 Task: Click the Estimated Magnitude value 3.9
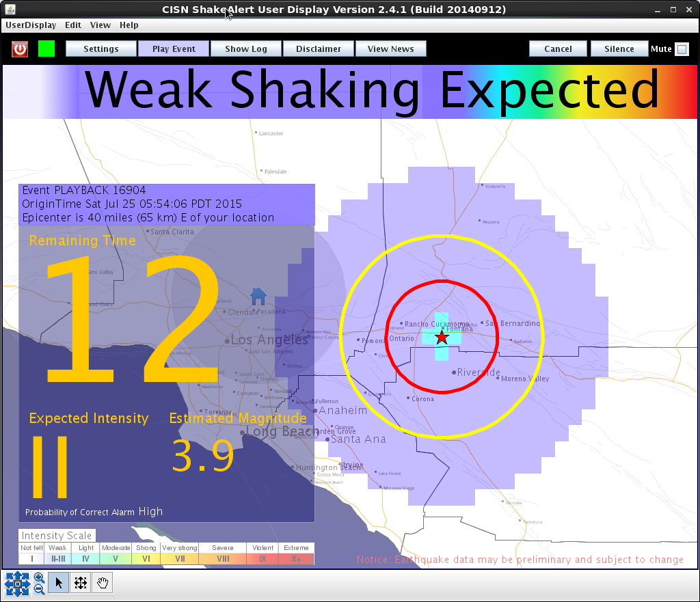(x=203, y=456)
